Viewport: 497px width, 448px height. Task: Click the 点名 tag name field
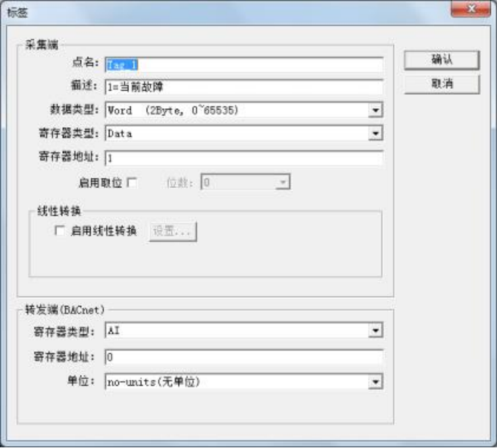click(x=243, y=65)
